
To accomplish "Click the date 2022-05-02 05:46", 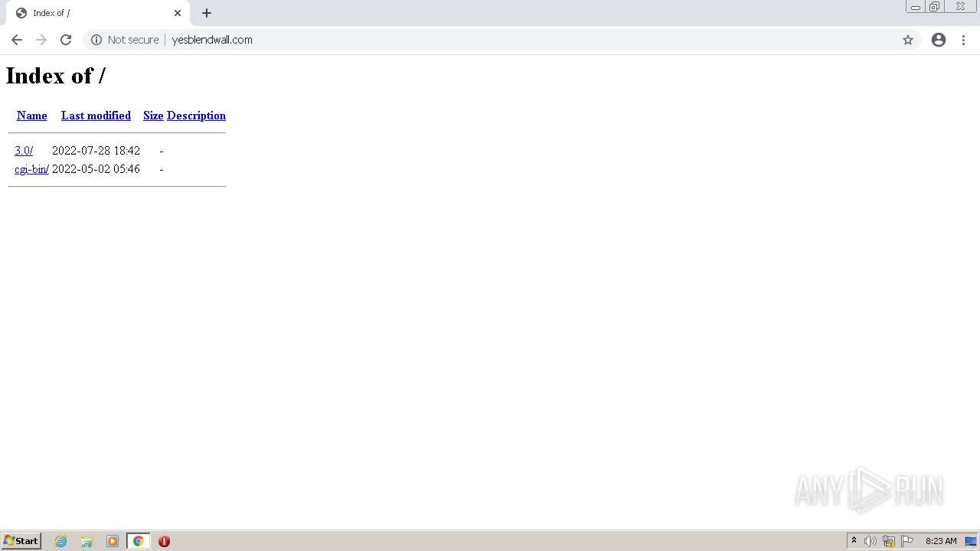I will [96, 169].
